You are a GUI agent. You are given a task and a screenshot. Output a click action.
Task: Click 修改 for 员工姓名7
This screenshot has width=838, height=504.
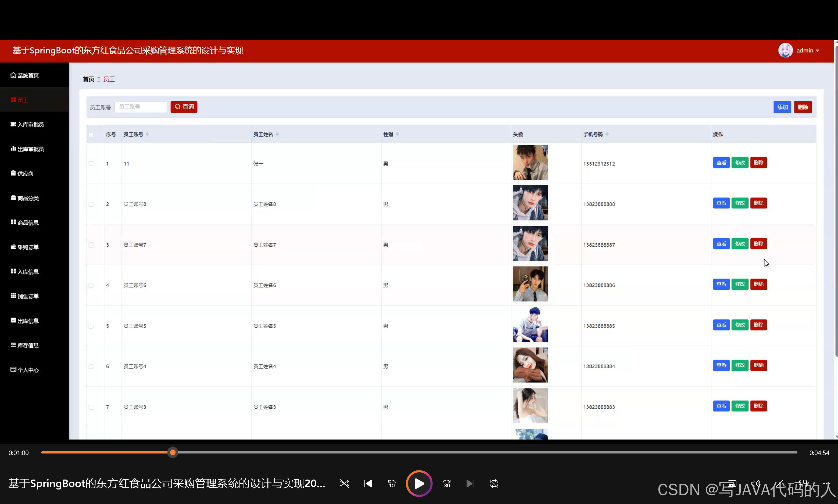click(740, 243)
